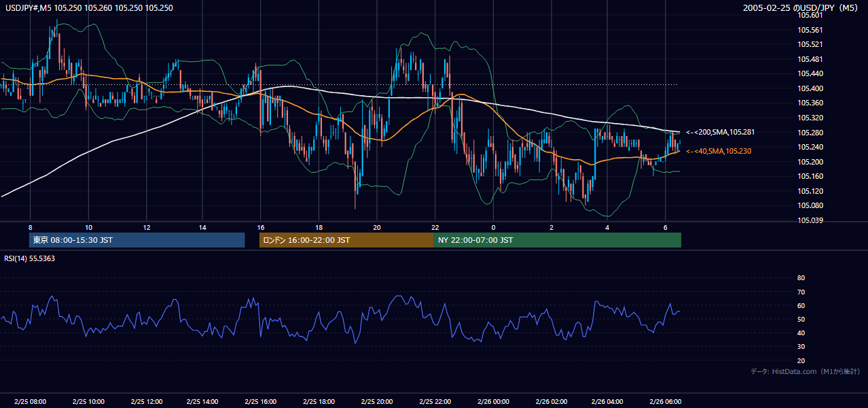The height and width of the screenshot is (408, 868).
Task: Click price scale value 105.240
Action: (810, 147)
